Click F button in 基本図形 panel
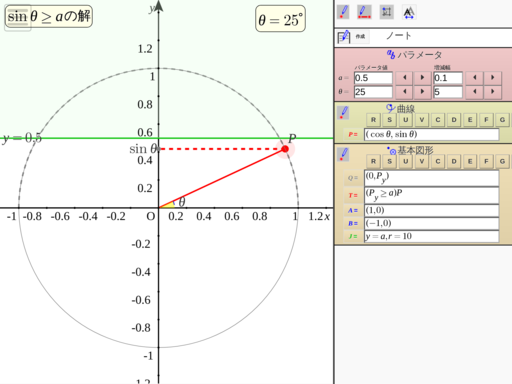The height and width of the screenshot is (384, 512). click(486, 162)
